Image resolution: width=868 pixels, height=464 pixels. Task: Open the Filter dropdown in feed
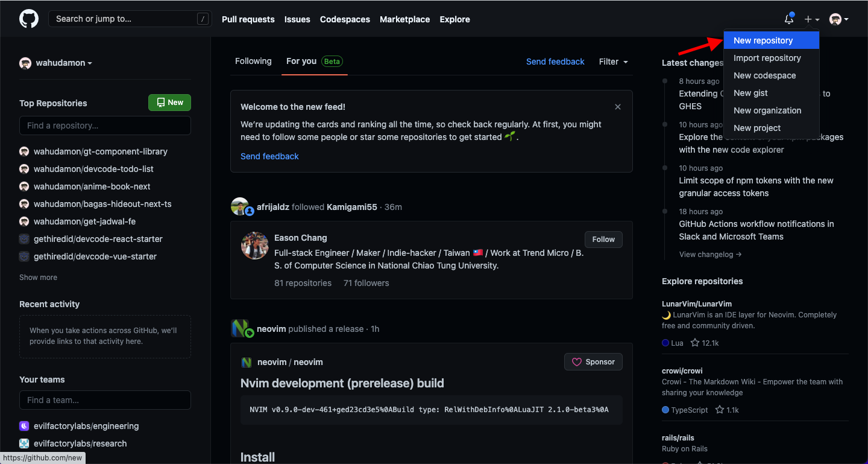pos(614,62)
